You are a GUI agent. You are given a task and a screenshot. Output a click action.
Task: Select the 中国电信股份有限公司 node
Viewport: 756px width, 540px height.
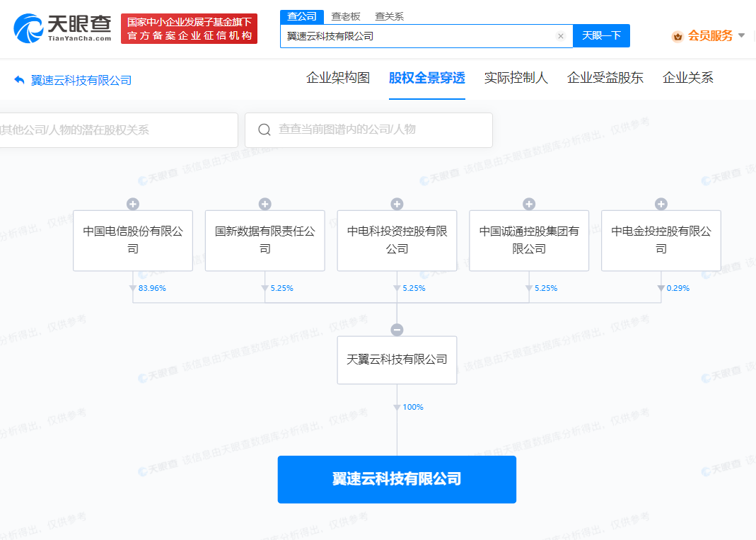point(133,241)
